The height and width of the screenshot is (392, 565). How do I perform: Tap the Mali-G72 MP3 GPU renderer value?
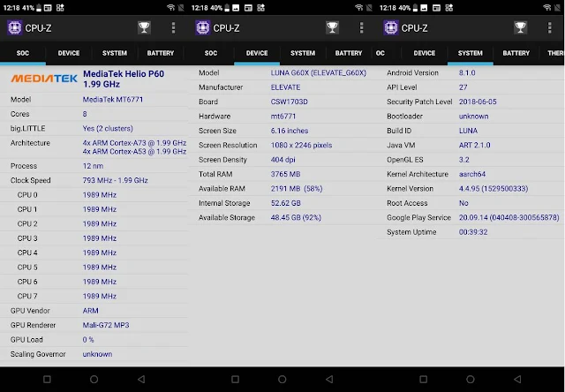pos(106,325)
